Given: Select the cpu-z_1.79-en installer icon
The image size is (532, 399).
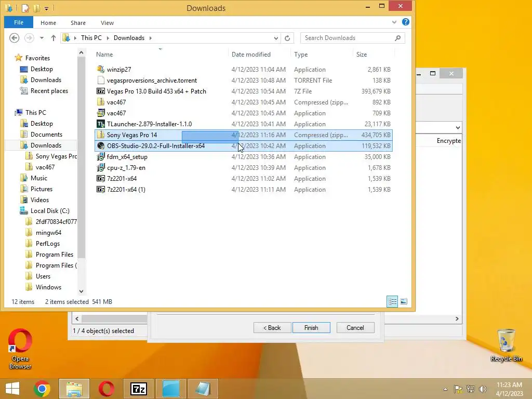Looking at the screenshot, I should point(101,168).
